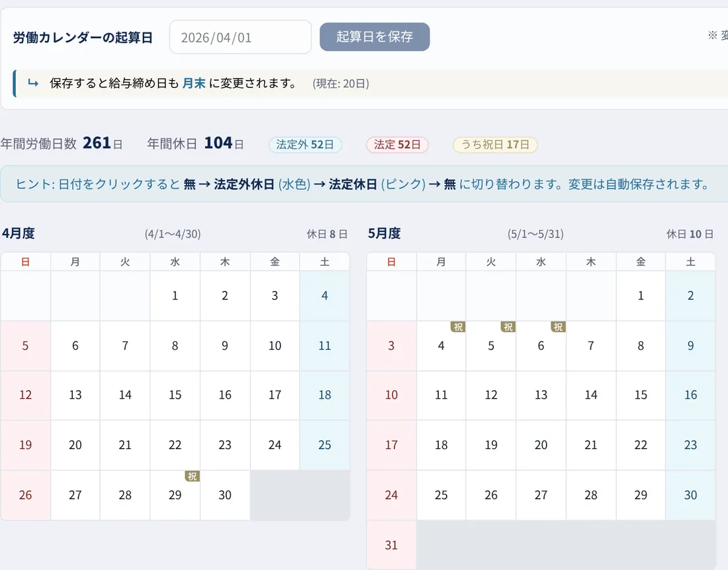This screenshot has height=570, width=728.
Task: Select May 20 in the calendar
Action: pos(541,445)
